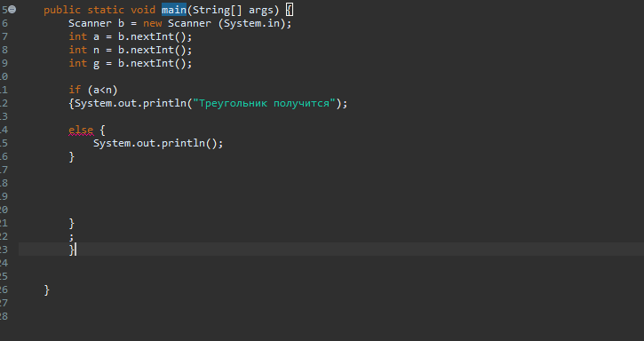
Task: Click the closing brace after else block
Action: point(71,156)
